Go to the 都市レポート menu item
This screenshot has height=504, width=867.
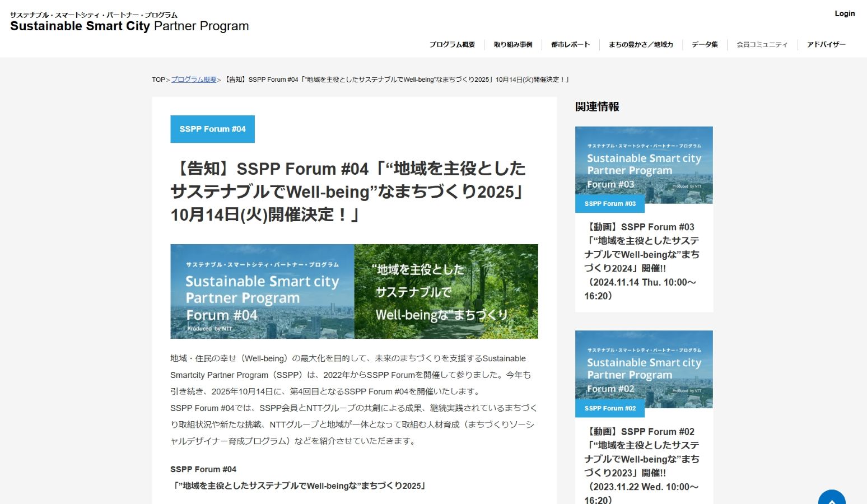click(x=570, y=45)
